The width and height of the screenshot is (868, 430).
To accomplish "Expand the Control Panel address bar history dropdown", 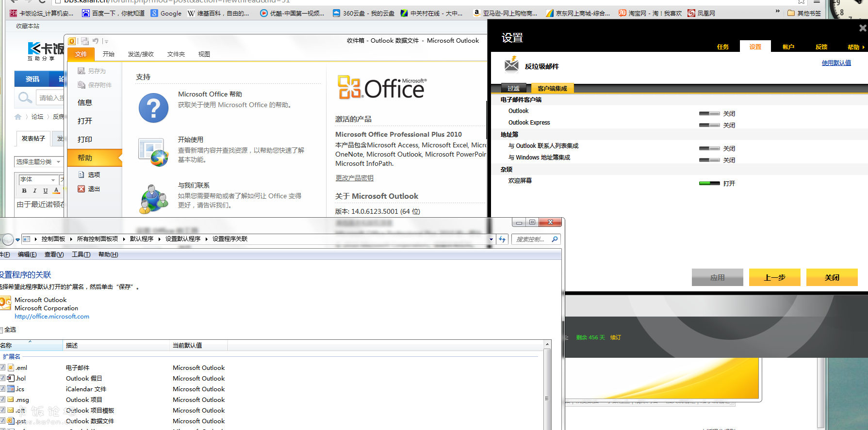I will (491, 239).
